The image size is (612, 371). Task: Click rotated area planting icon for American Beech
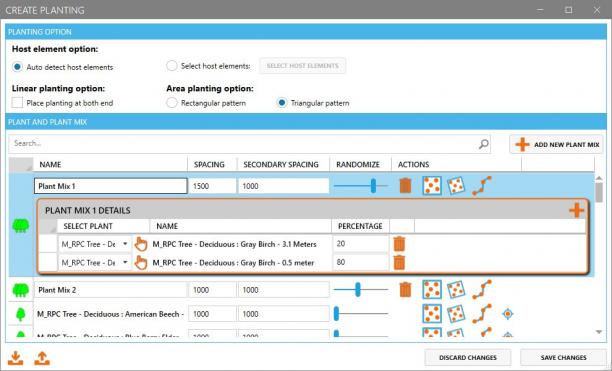click(456, 314)
